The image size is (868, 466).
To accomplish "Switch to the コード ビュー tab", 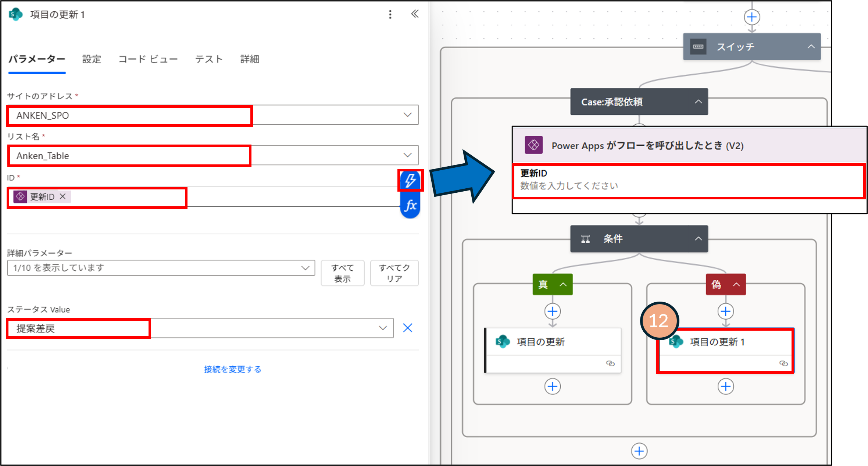I will pos(148,59).
